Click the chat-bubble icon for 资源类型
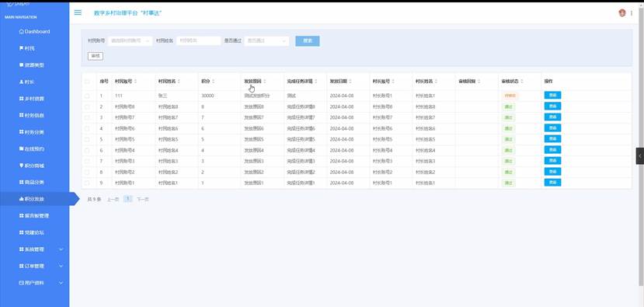The image size is (644, 307). [21, 65]
